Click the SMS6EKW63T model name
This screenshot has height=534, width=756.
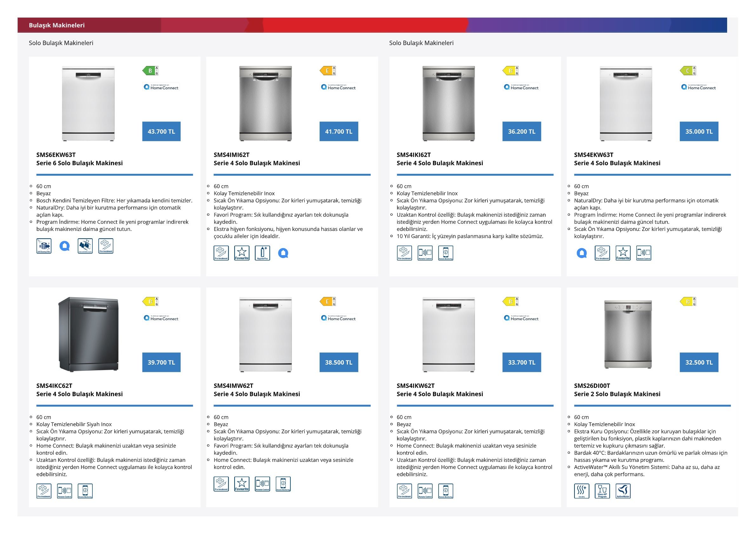pyautogui.click(x=56, y=155)
